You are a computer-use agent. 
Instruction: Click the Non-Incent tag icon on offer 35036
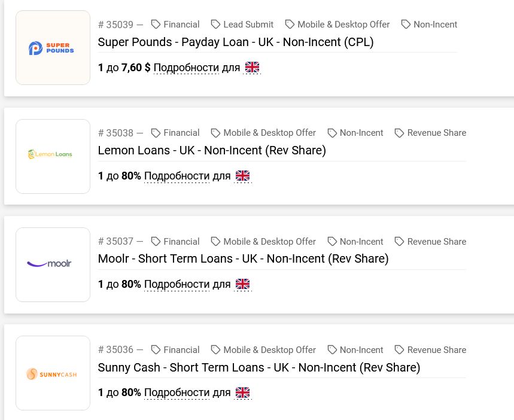(332, 350)
